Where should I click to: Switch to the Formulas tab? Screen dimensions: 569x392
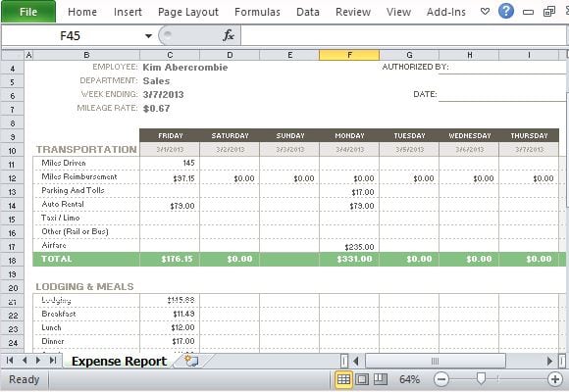pyautogui.click(x=257, y=12)
